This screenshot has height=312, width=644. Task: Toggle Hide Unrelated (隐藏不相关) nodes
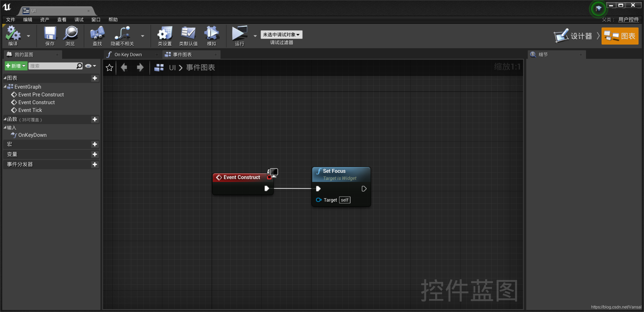click(x=122, y=36)
